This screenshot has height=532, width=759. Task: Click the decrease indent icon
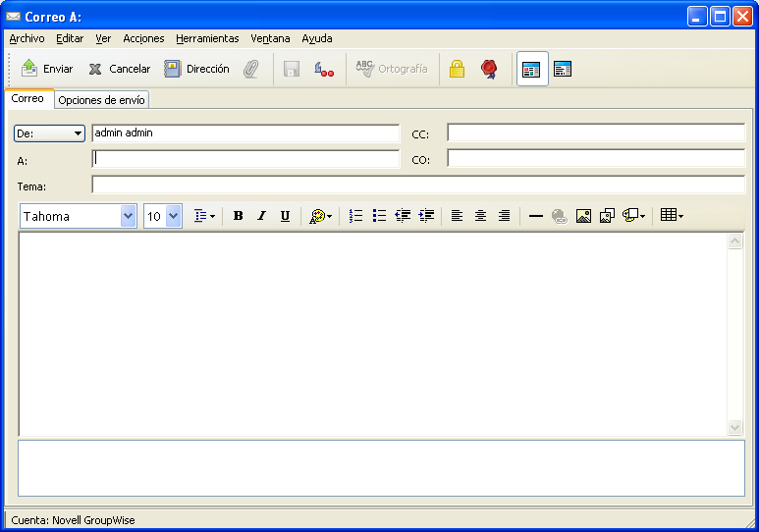click(403, 216)
